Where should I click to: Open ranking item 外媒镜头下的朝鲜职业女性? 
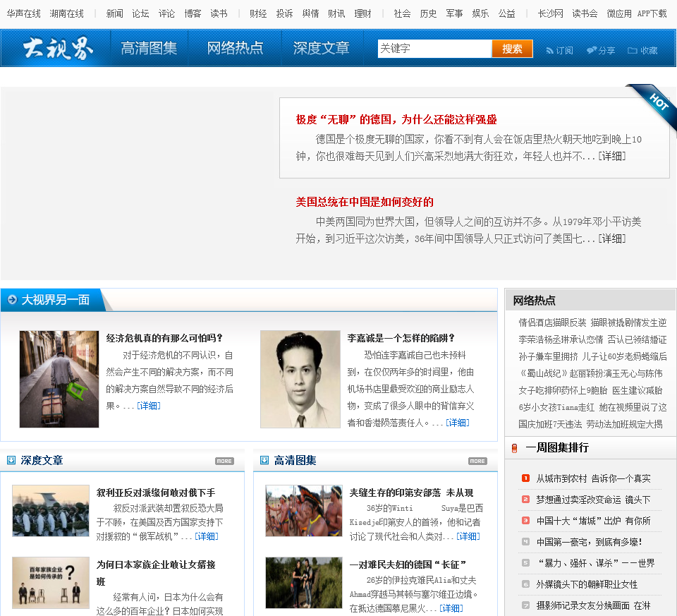[587, 584]
